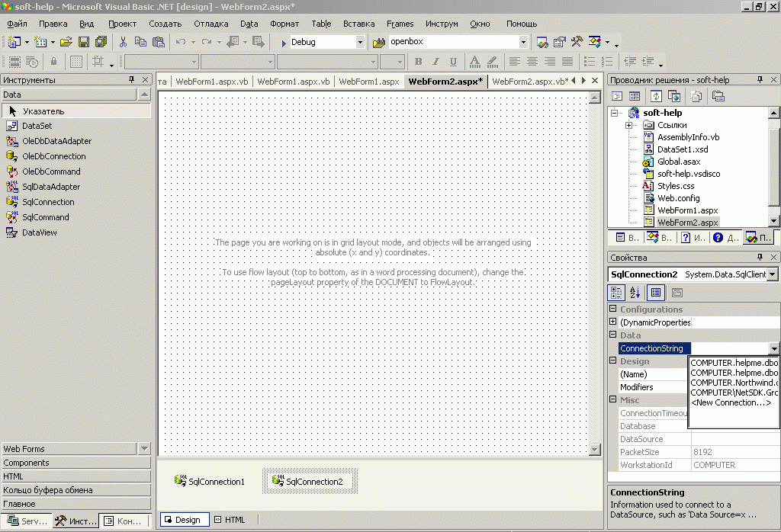
Task: Open the SqlConnection2 object selector dropdown
Action: [x=772, y=274]
